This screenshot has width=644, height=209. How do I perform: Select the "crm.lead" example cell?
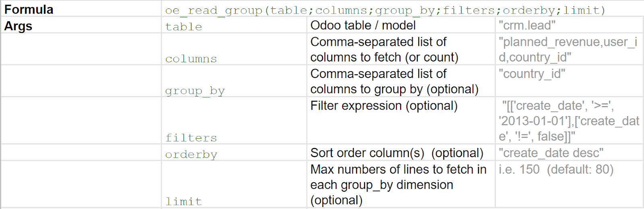[527, 25]
